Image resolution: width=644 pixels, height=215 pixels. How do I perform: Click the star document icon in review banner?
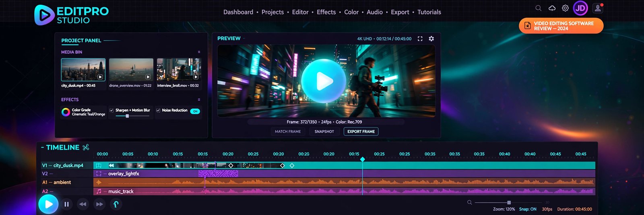click(527, 26)
